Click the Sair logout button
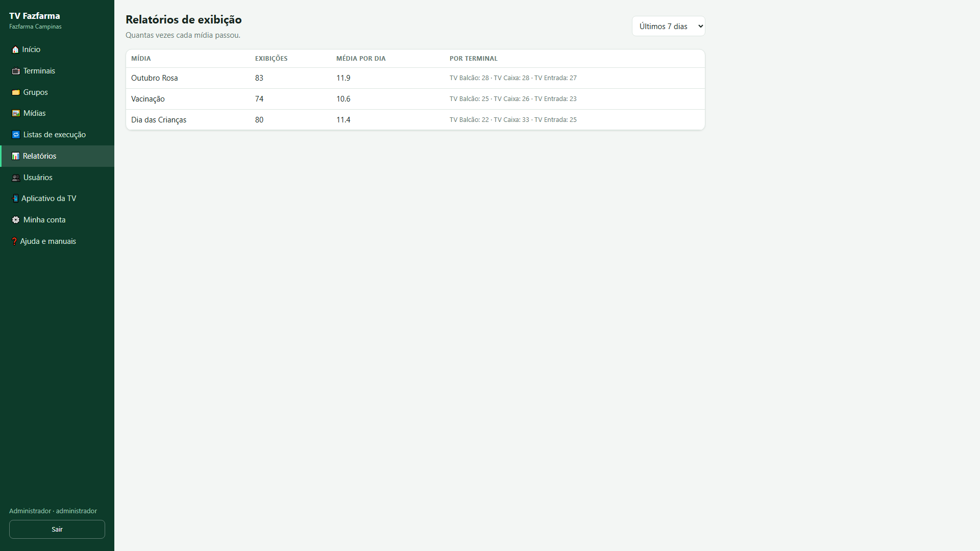Screen dimensions: 980x551 [57, 529]
